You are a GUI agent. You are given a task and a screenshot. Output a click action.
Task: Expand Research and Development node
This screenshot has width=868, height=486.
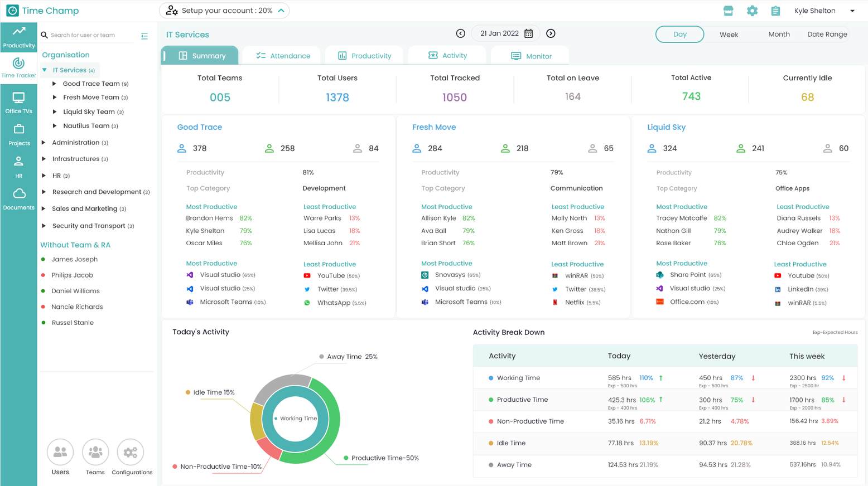[44, 192]
